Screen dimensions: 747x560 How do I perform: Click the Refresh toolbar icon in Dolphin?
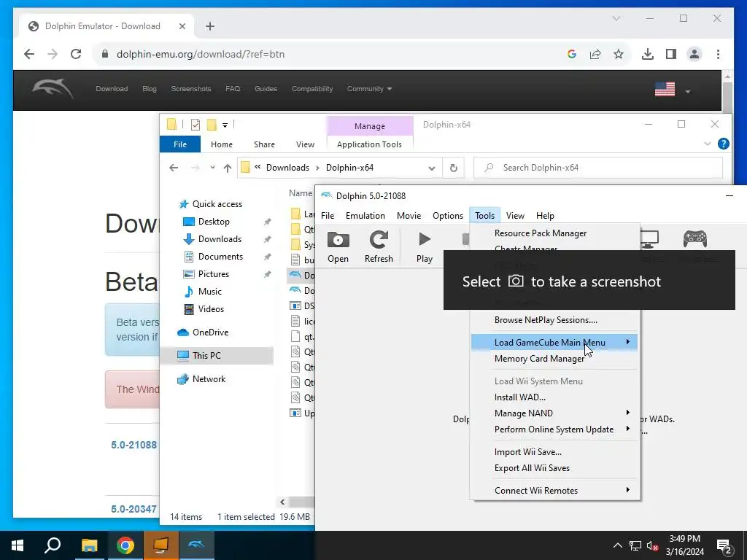[379, 246]
